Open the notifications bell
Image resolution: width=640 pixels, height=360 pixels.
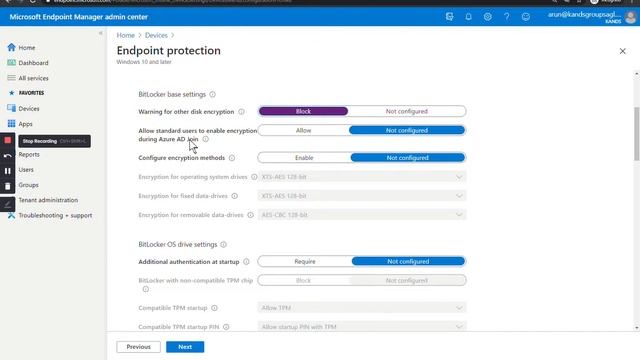click(469, 17)
